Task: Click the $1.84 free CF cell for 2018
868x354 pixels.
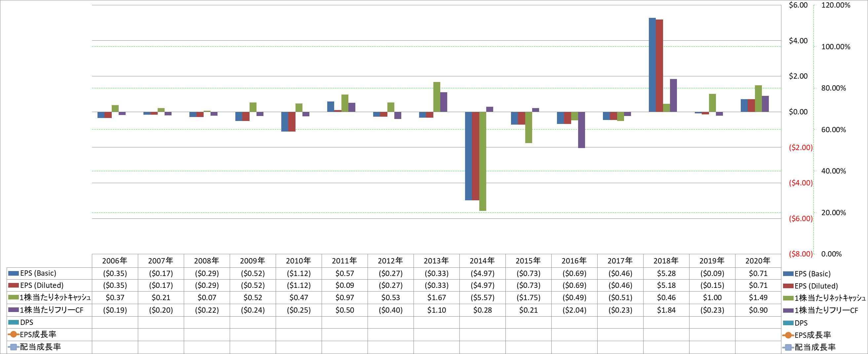Action: tap(666, 310)
